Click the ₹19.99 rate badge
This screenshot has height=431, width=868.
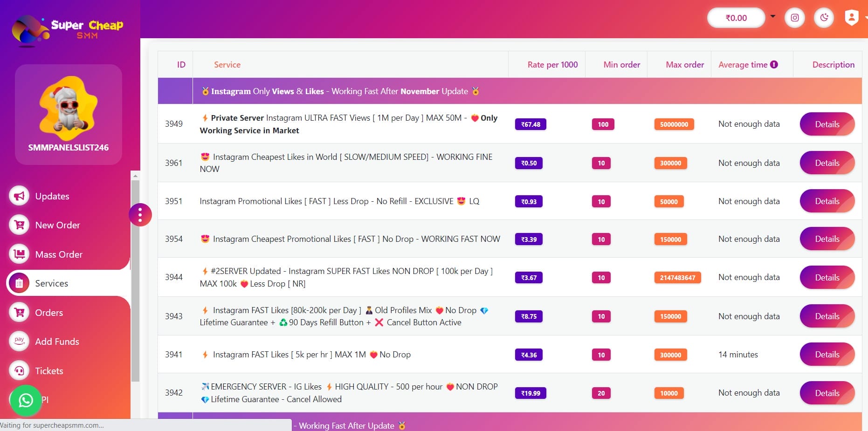tap(530, 393)
